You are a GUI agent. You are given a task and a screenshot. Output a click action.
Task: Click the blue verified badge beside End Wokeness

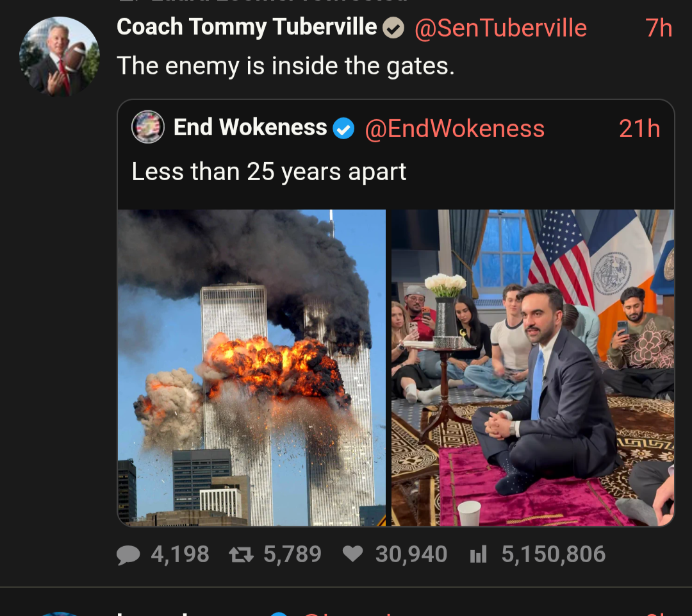[344, 129]
